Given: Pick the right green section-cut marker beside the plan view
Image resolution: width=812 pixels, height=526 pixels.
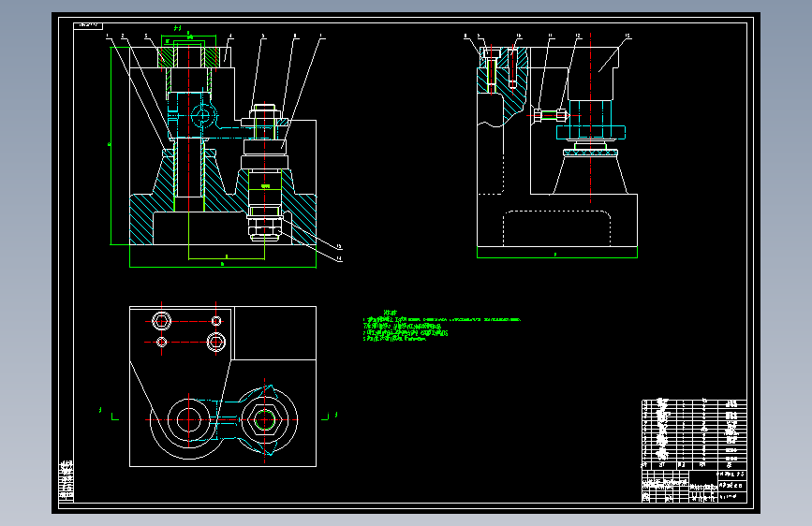Looking at the screenshot, I should (x=330, y=416).
